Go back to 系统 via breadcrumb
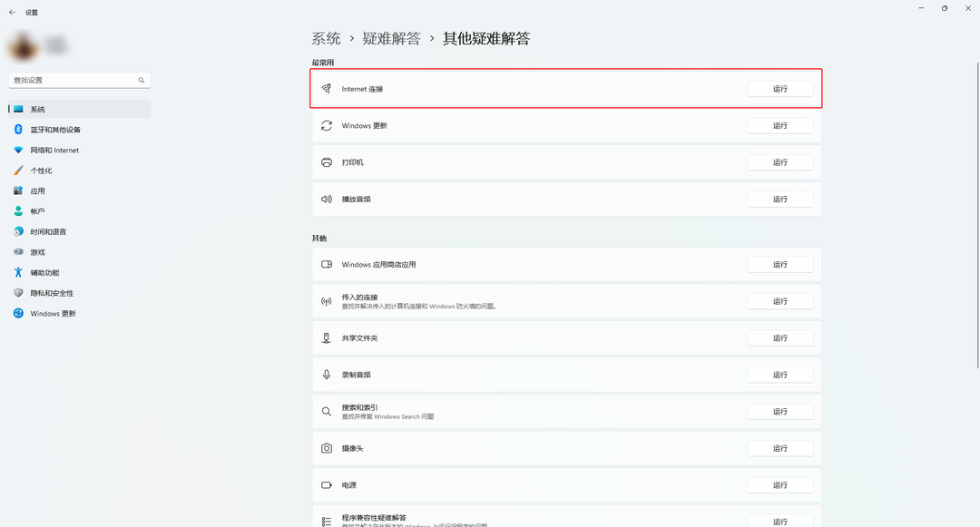This screenshot has height=527, width=980. point(327,39)
